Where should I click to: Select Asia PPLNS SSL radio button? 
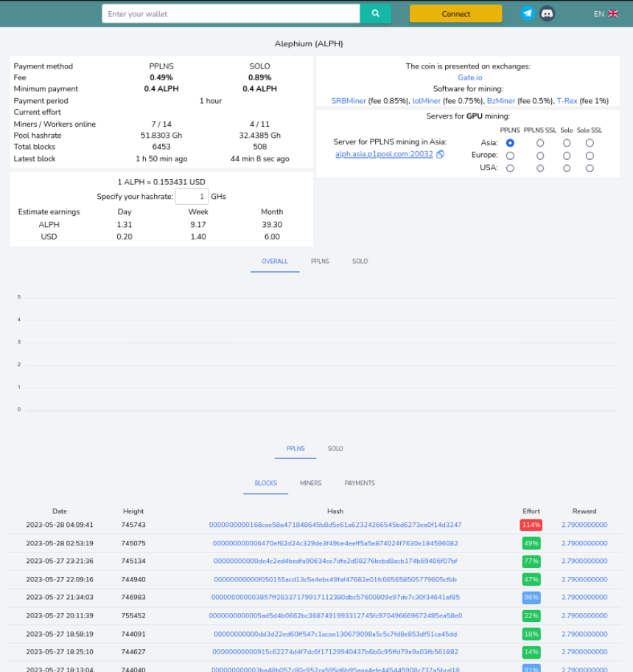pyautogui.click(x=540, y=143)
